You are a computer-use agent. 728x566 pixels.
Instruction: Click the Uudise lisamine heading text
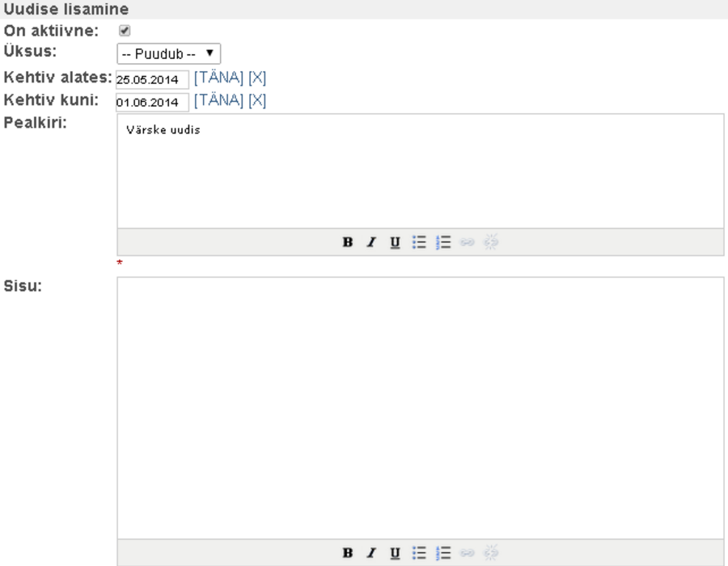[66, 9]
